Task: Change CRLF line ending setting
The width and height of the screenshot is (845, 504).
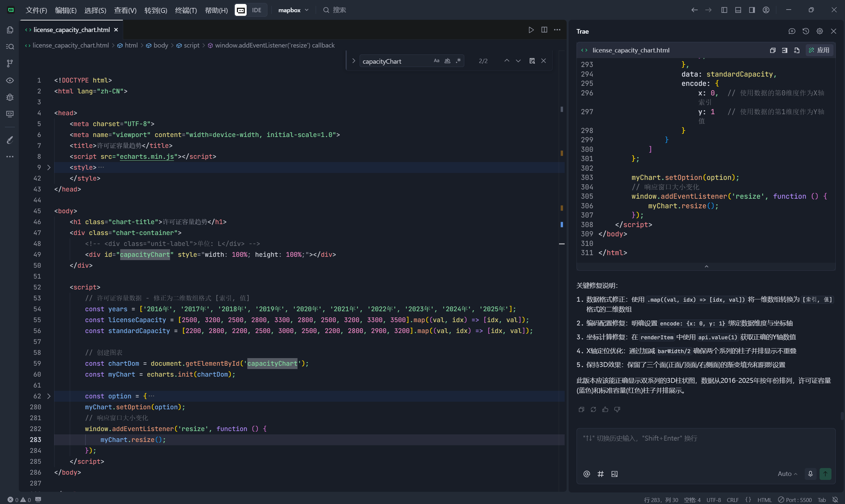Action: pos(732,500)
